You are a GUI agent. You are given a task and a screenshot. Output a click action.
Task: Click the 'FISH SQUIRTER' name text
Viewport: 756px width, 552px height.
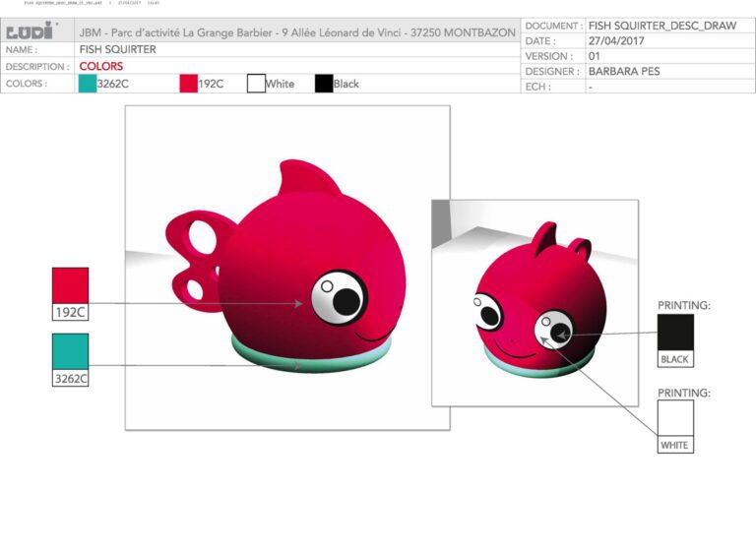click(x=118, y=49)
